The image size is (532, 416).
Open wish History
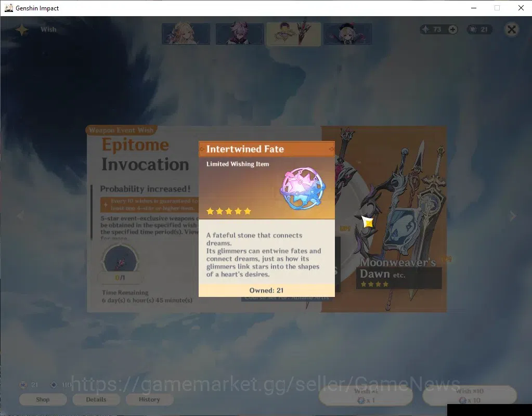149,399
